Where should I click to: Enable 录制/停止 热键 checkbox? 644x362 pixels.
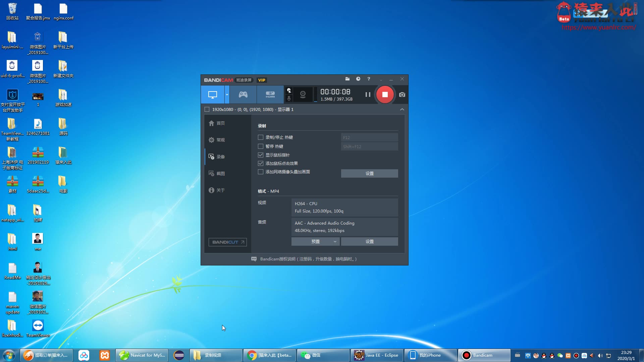(x=261, y=137)
